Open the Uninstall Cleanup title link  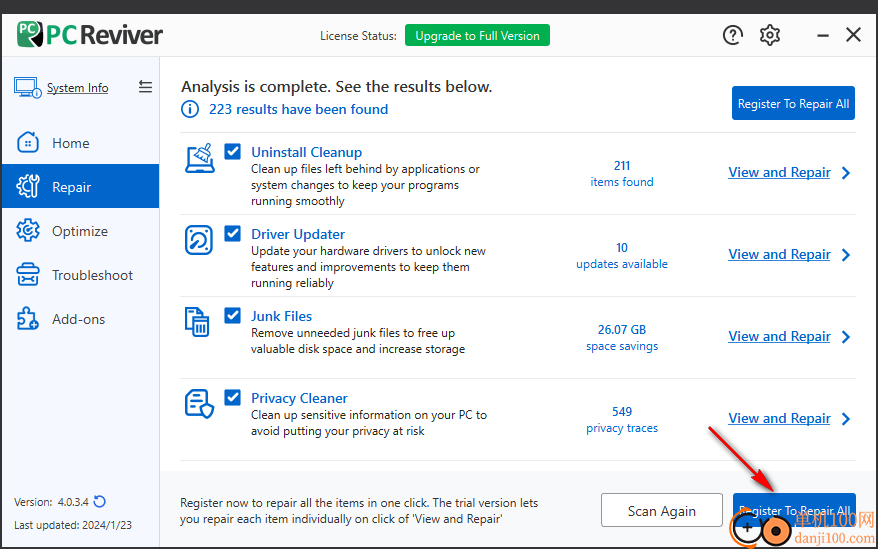[x=306, y=152]
